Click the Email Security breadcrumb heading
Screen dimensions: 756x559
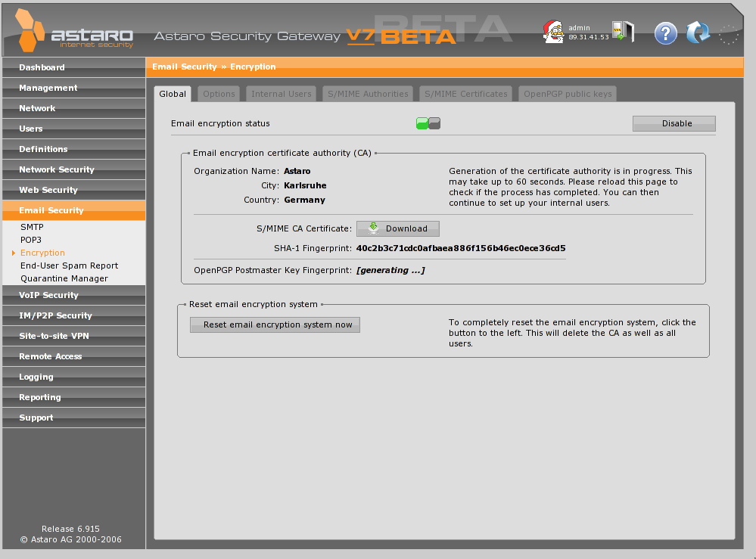[x=185, y=67]
